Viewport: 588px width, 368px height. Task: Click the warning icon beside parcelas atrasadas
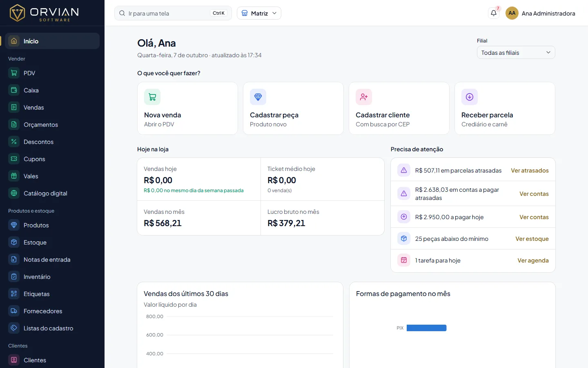coord(404,171)
